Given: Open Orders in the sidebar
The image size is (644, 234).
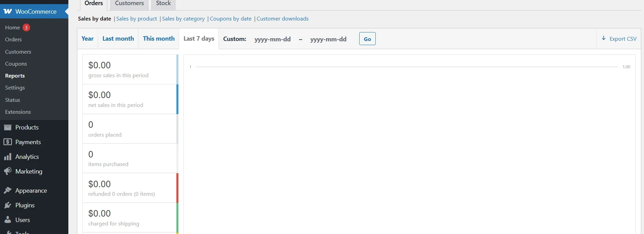Looking at the screenshot, I should click(13, 40).
